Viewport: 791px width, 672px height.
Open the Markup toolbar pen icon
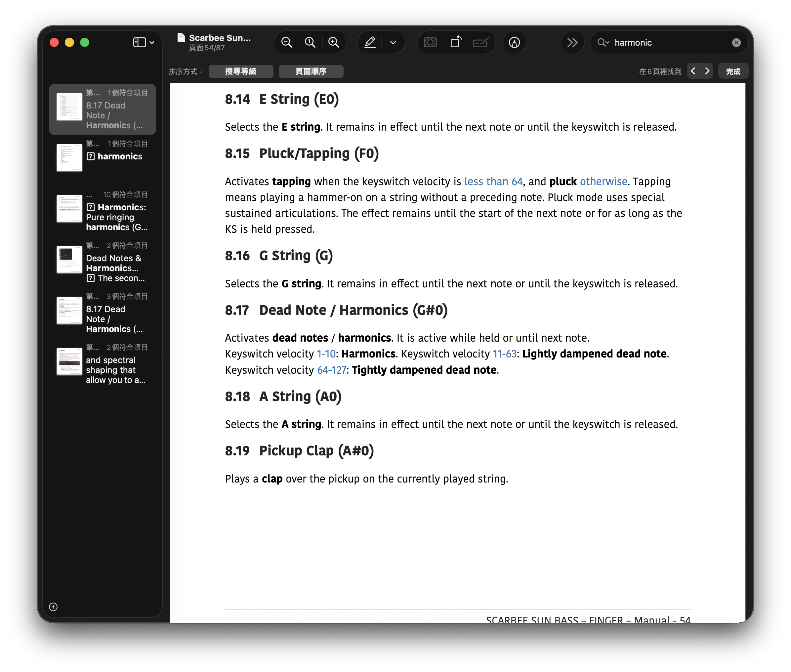click(x=370, y=42)
